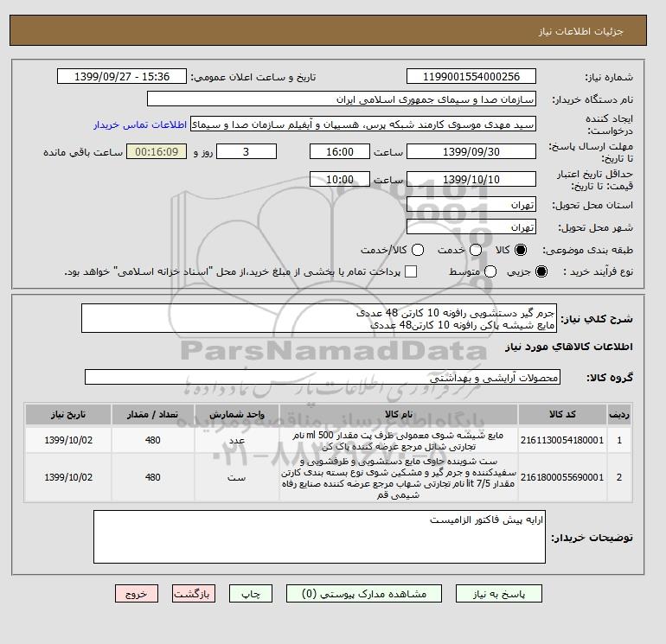The height and width of the screenshot is (644, 666).
Task: Click the remaining days field showing 3
Action: (x=247, y=151)
